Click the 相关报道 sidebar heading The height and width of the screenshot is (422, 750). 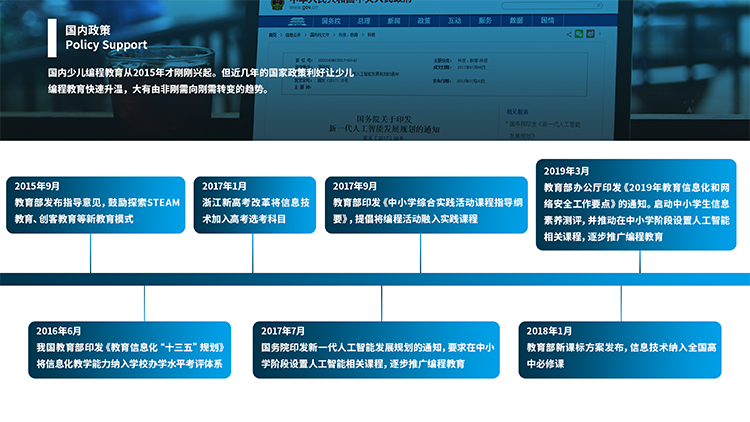click(517, 111)
